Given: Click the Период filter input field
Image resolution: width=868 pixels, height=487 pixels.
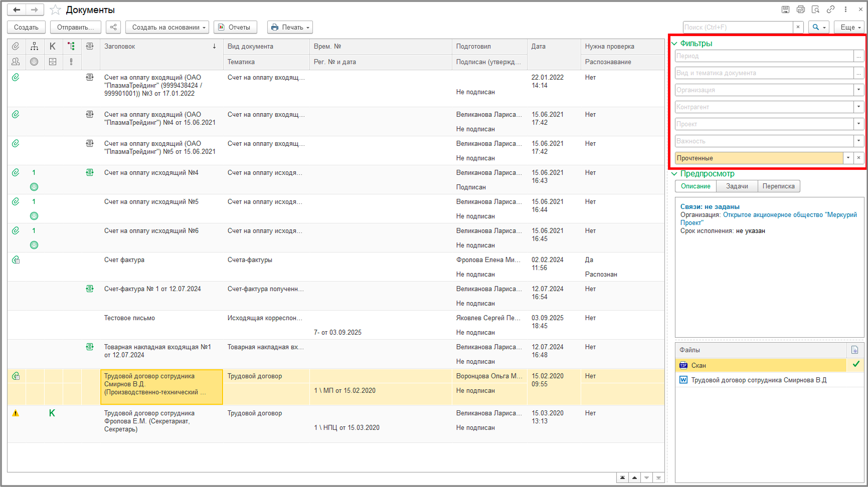Looking at the screenshot, I should 764,56.
